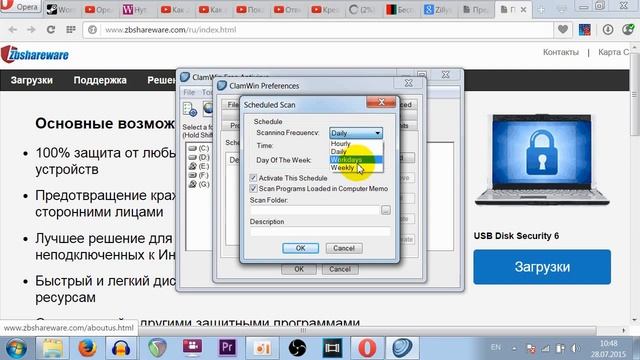Switch to the Zilly browser tab
The width and height of the screenshot is (640, 360).
[438, 10]
